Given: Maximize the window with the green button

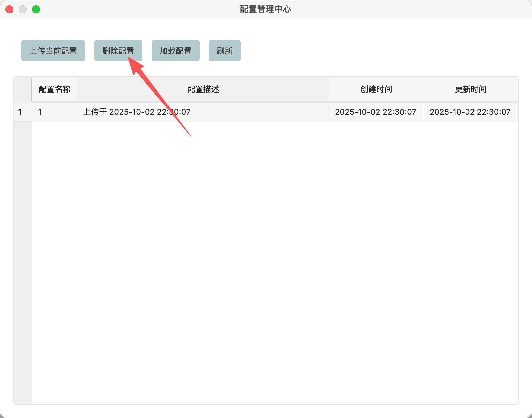Looking at the screenshot, I should [36, 9].
